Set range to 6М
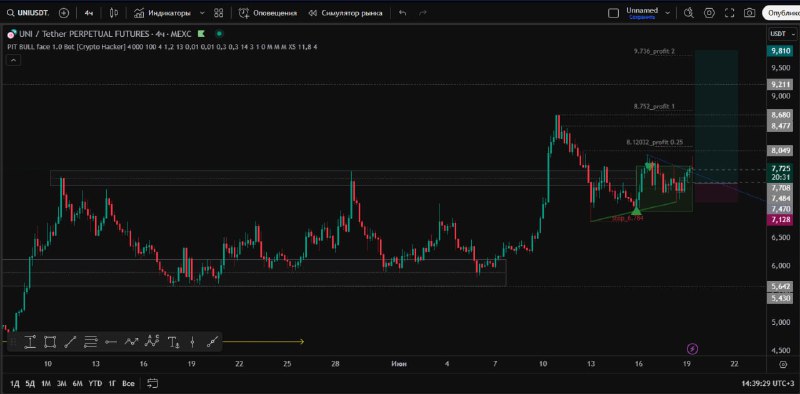Viewport: 800px width, 394px height. 78,383
